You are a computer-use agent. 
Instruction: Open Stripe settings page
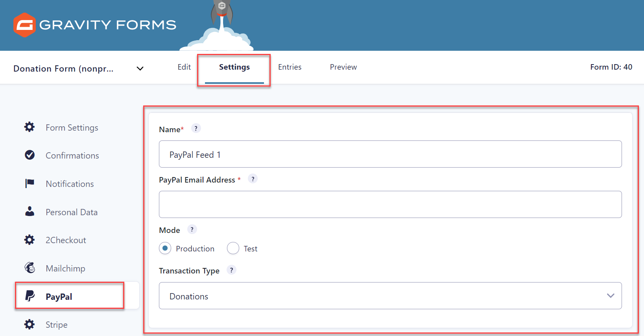pos(57,325)
